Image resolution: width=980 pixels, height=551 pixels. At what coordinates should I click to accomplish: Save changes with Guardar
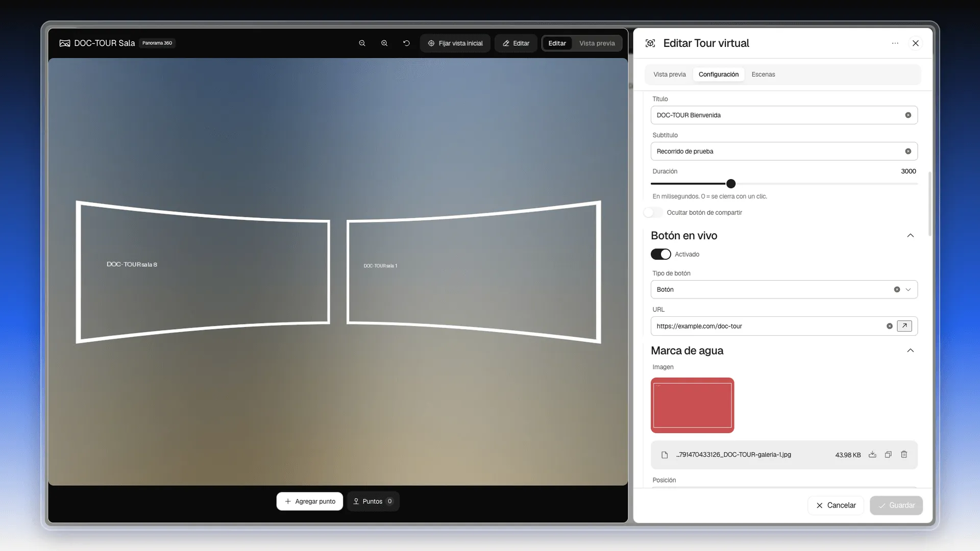click(896, 506)
